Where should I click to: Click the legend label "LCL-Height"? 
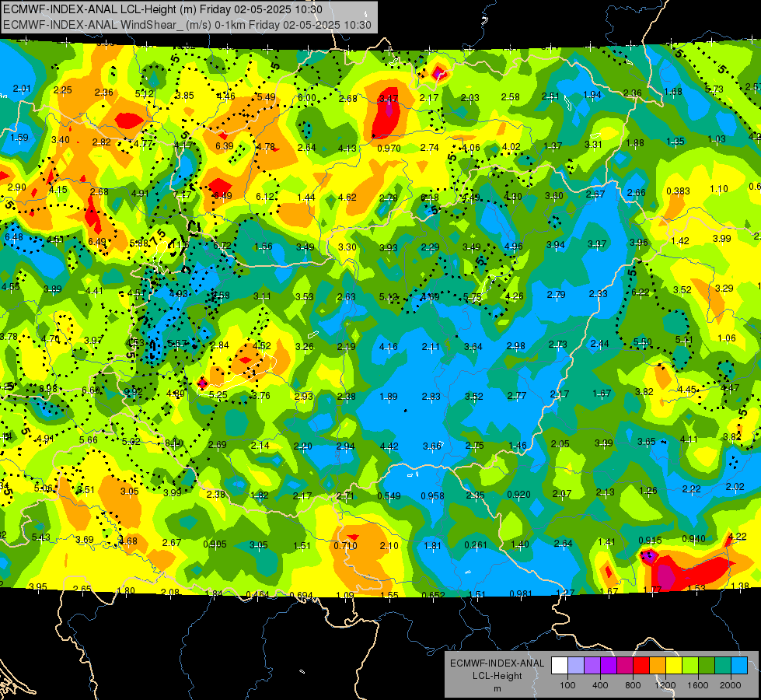click(x=497, y=676)
